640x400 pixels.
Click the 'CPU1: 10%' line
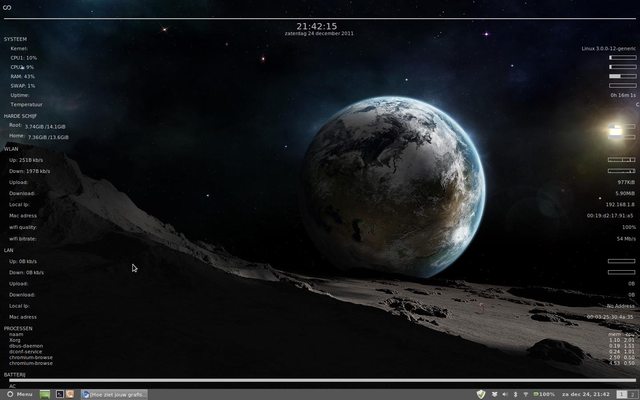point(24,58)
